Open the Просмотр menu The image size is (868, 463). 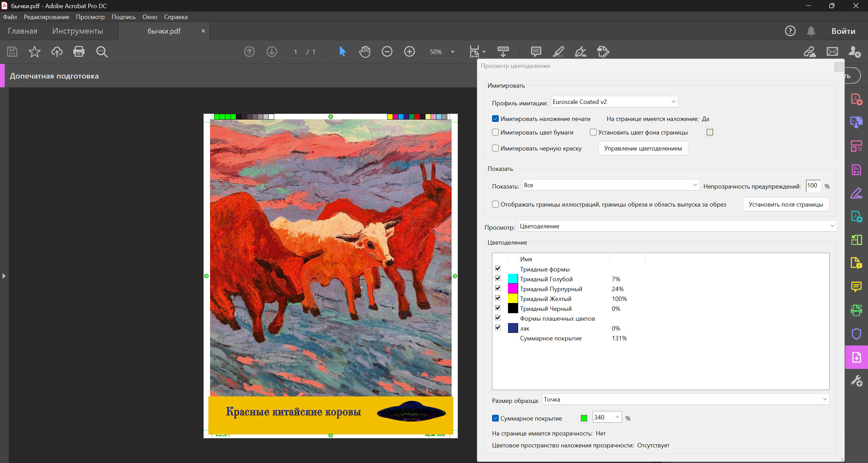tap(90, 17)
